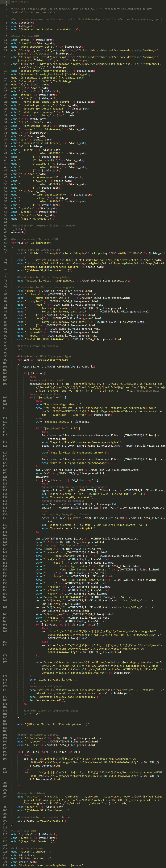Image resolution: width=166 pixels, height=868 pixels.
Task: Click the line echo "(Tableau $i_files ouvert...)"
Action: click(x=45, y=270)
